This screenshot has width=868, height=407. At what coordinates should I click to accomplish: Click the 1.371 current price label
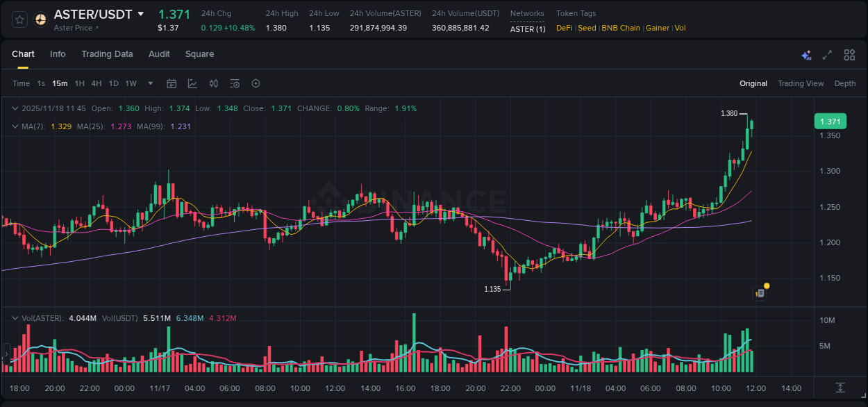[x=830, y=121]
